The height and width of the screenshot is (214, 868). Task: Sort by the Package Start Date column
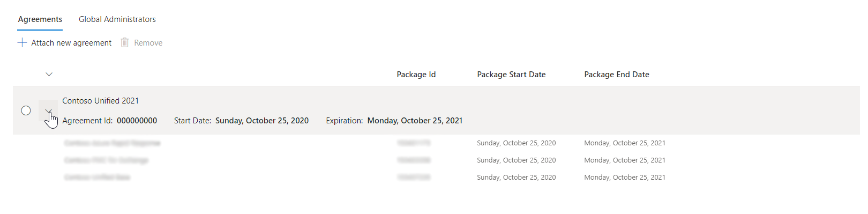(511, 75)
